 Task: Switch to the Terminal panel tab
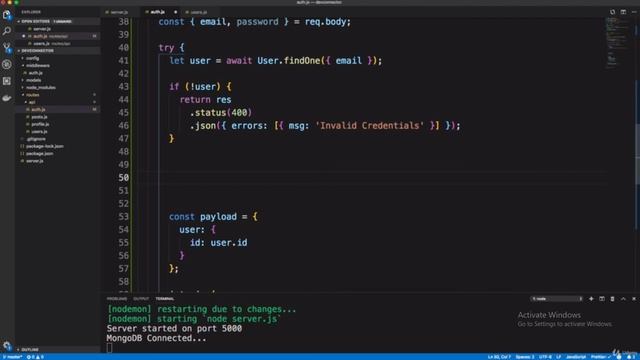point(165,299)
